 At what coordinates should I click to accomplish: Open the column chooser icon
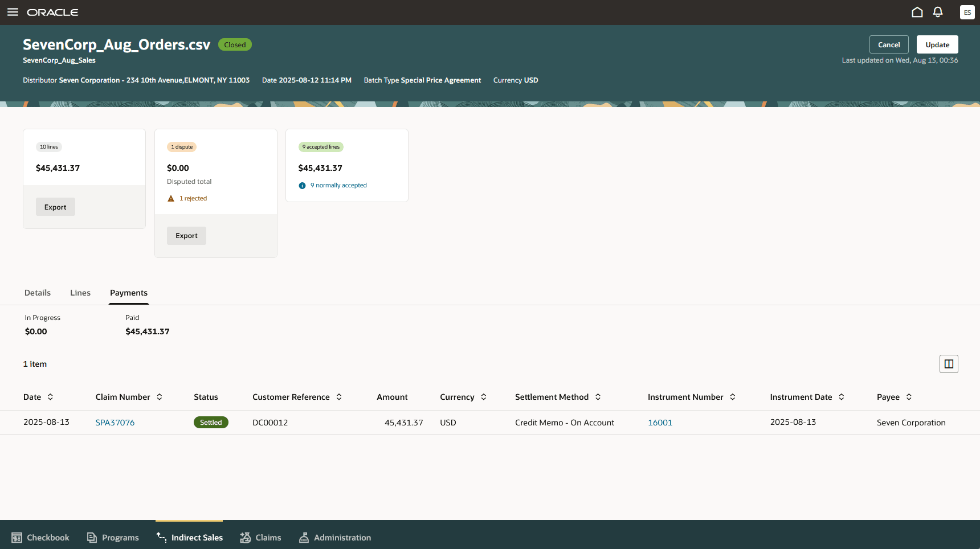pos(949,364)
